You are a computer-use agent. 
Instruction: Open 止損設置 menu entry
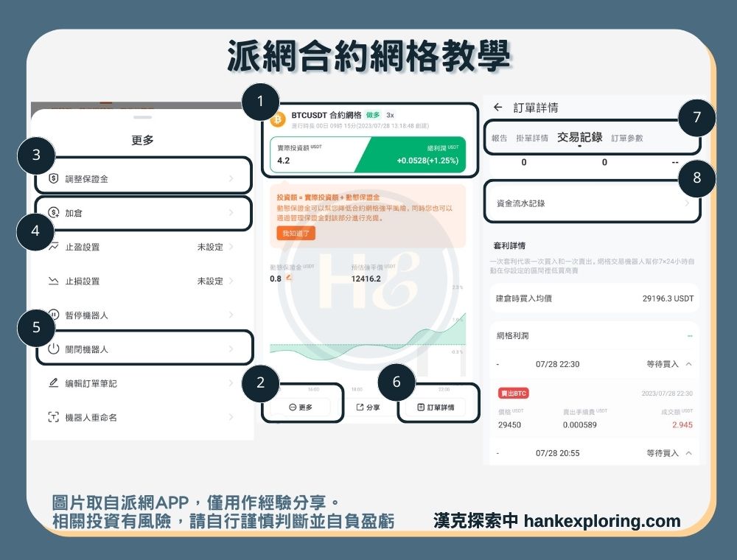click(x=142, y=281)
